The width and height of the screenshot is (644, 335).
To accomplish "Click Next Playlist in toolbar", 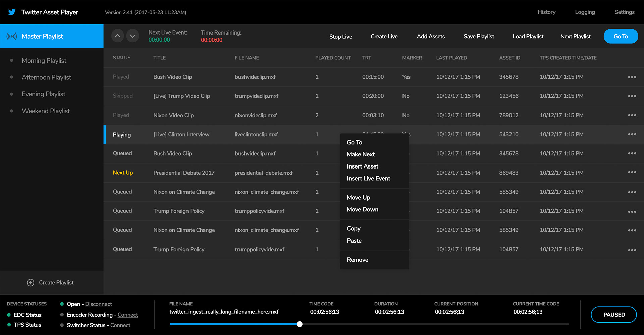I will 576,36.
